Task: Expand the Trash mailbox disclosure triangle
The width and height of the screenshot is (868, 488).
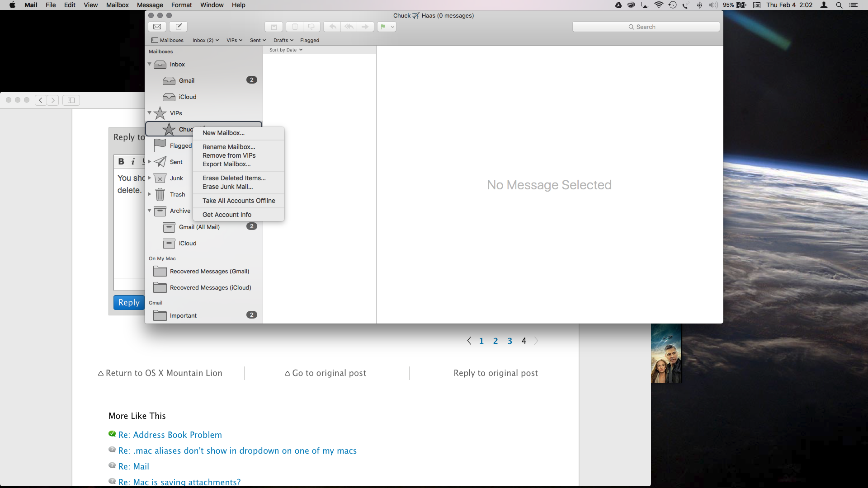Action: click(150, 194)
